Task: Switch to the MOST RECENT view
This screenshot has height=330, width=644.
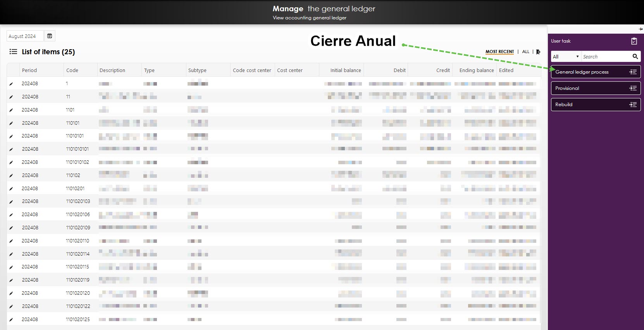Action: (x=499, y=52)
